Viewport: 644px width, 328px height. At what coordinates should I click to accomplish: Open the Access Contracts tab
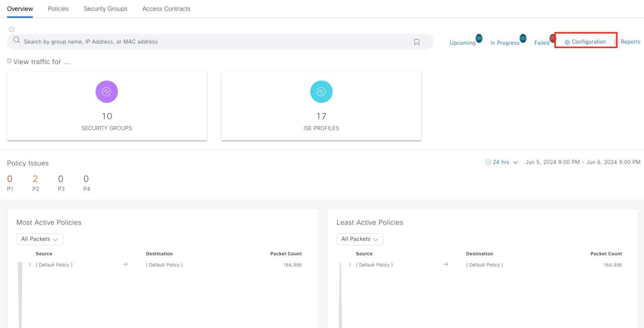point(166,9)
